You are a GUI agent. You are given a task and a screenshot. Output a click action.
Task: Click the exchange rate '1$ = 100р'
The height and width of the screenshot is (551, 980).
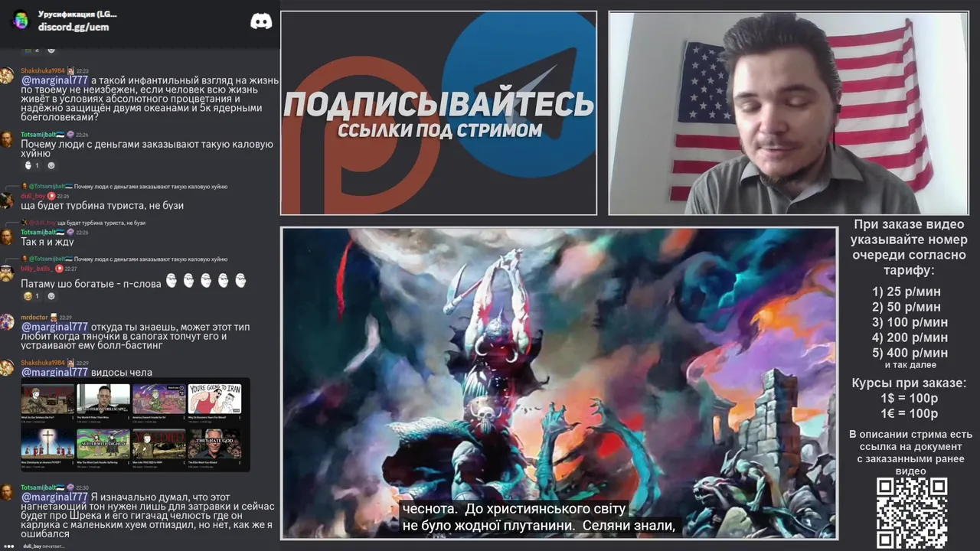point(909,398)
